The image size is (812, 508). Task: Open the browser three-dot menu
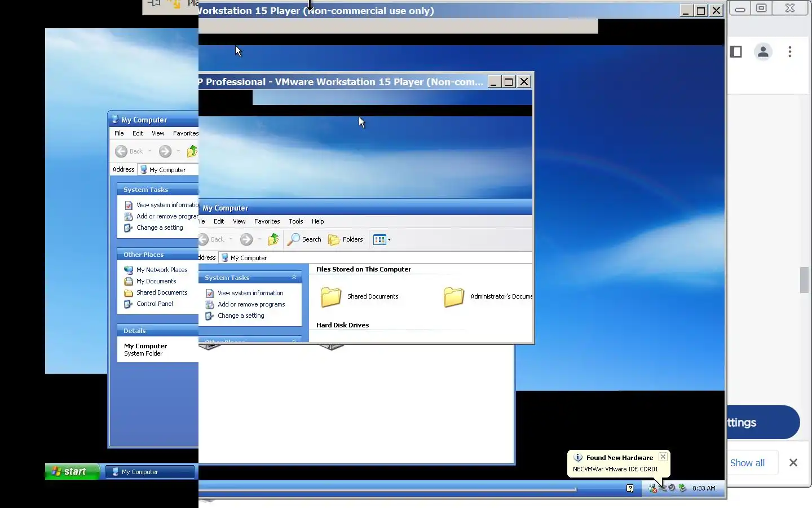click(x=790, y=52)
